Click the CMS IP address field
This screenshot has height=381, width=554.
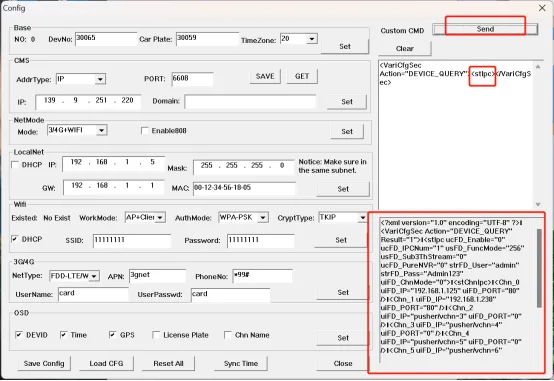point(88,102)
